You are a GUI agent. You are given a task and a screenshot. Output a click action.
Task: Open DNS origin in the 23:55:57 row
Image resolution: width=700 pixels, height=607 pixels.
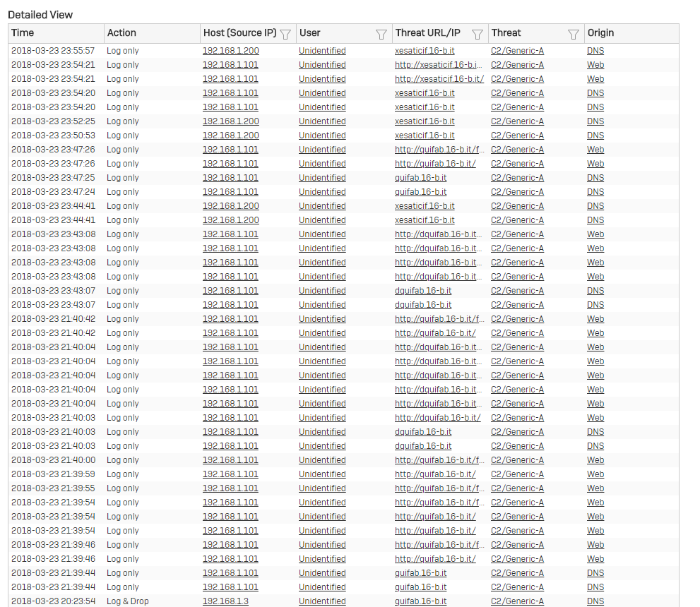coord(595,51)
